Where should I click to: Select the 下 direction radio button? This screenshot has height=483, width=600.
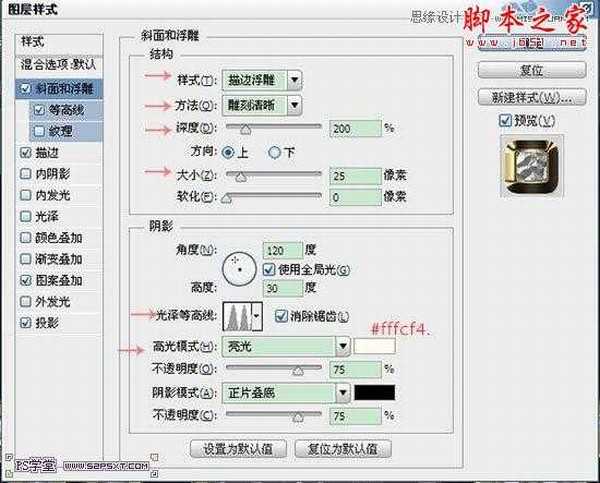tap(274, 153)
